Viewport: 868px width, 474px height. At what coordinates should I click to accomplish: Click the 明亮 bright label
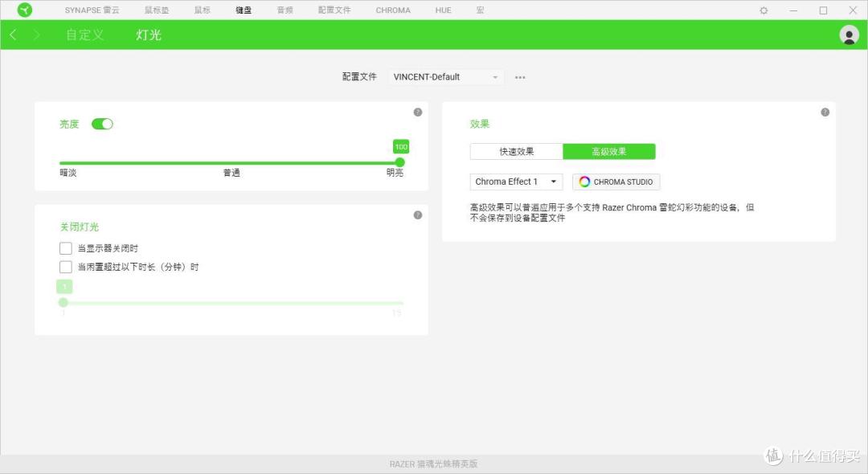(x=395, y=173)
